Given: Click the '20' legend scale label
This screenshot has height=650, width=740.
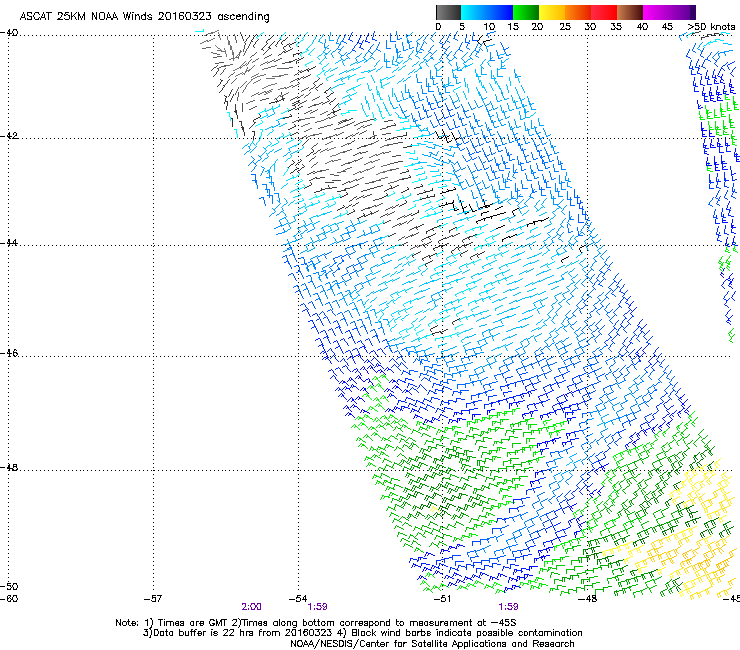Looking at the screenshot, I should pos(537,27).
